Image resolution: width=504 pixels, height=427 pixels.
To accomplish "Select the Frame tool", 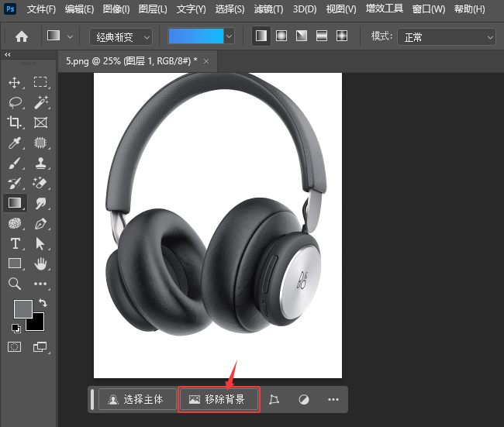I will (x=40, y=122).
